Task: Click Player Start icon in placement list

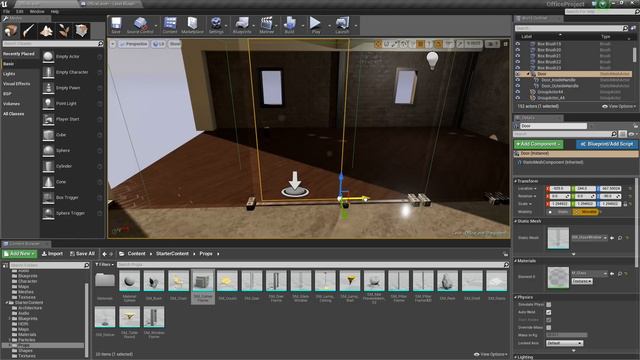Action: point(48,119)
